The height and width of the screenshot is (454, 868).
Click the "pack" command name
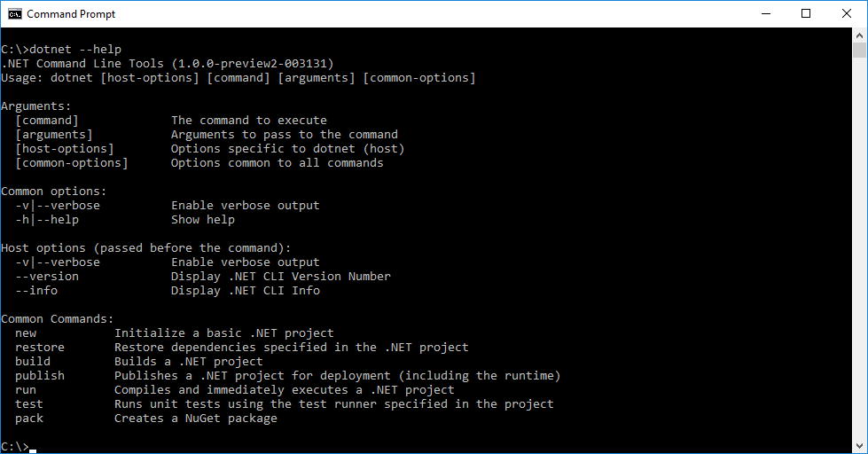(29, 419)
